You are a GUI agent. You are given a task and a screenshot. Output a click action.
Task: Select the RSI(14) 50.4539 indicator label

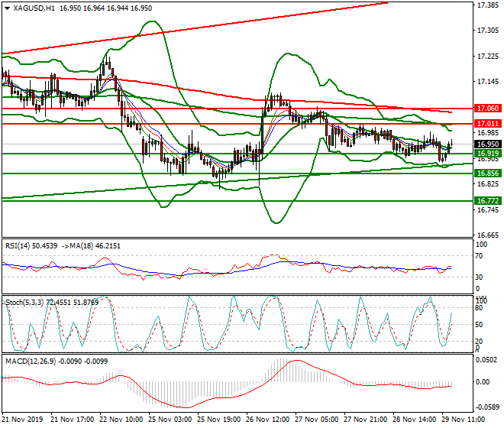click(x=31, y=246)
